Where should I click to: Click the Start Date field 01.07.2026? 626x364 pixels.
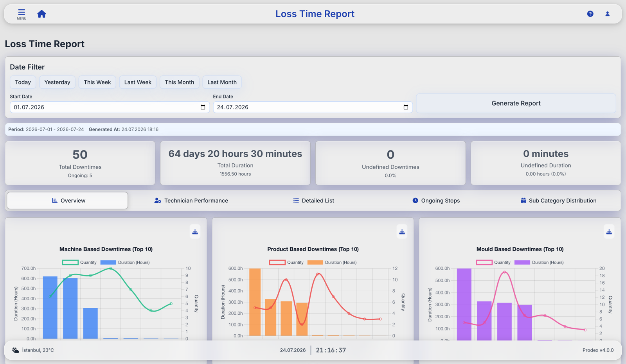point(110,107)
